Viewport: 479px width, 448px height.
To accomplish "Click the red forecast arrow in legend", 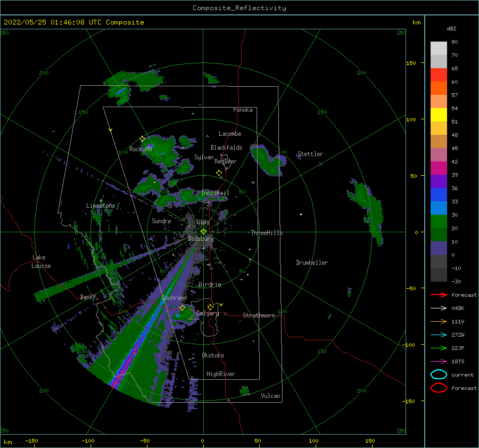I will tap(439, 295).
